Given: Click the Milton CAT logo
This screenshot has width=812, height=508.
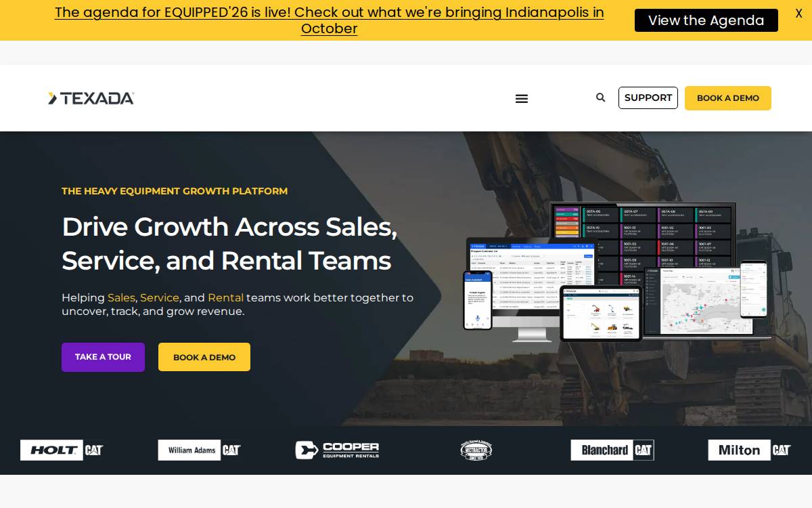Looking at the screenshot, I should click(750, 450).
